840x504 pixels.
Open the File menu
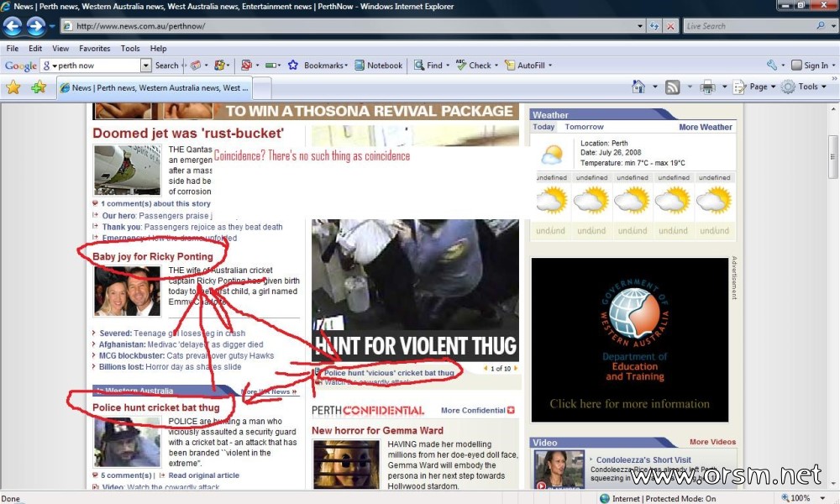[13, 48]
